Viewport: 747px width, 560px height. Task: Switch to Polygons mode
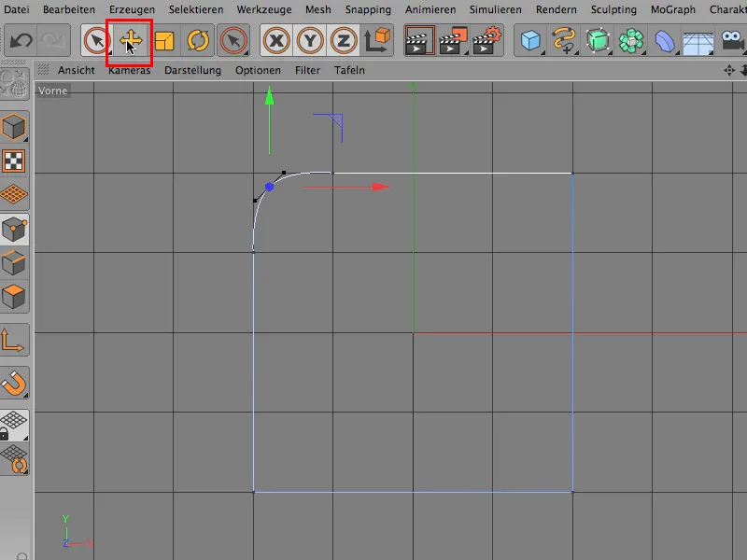click(x=14, y=297)
